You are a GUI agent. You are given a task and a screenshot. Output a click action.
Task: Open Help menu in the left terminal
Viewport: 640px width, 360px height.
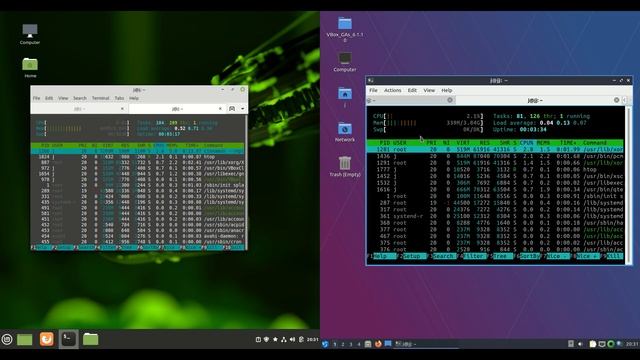pos(134,98)
